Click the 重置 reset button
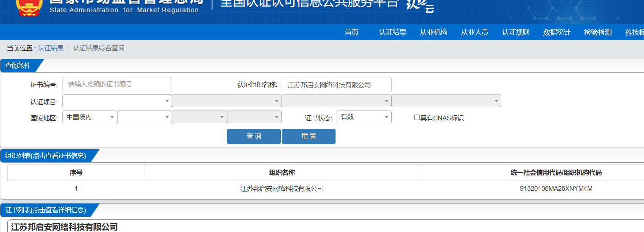 [x=308, y=136]
